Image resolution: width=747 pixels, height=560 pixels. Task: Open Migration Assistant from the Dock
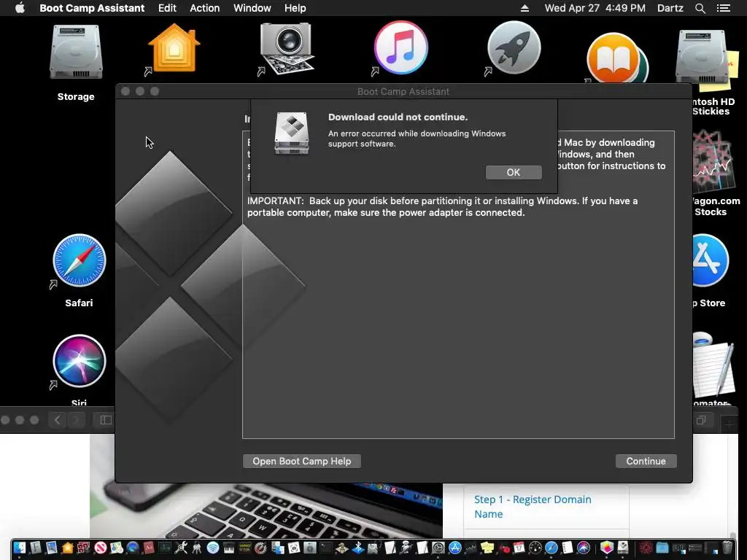coord(277,548)
